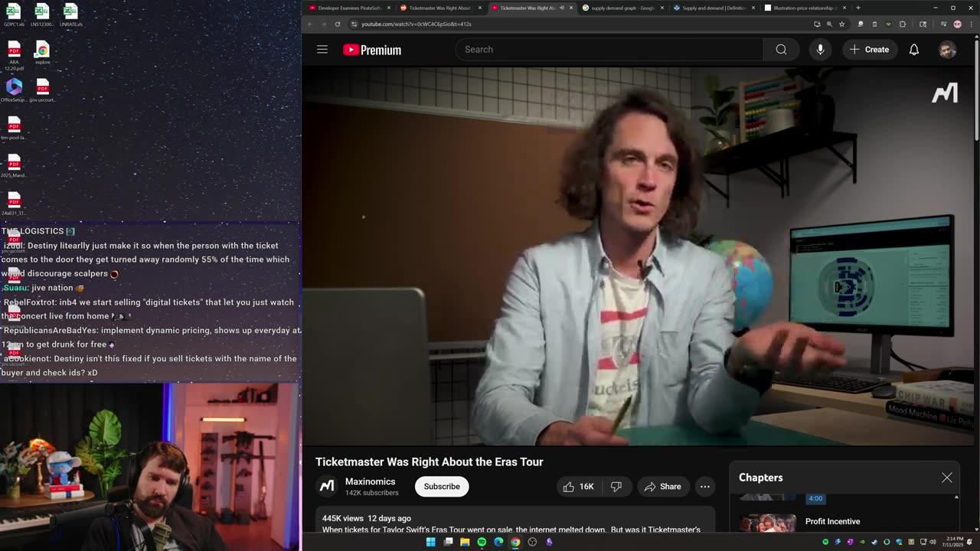Click the Chapters panel scrollbar
Image resolution: width=980 pixels, height=551 pixels.
tap(956, 514)
